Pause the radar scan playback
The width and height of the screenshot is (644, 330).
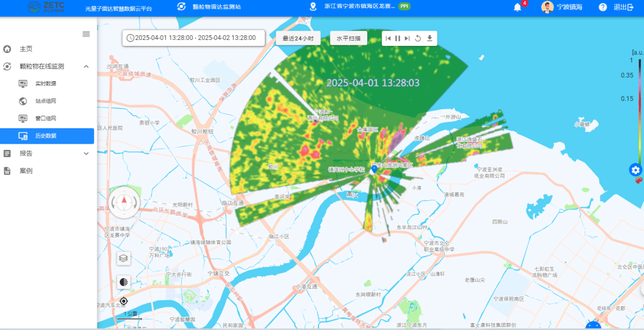click(x=398, y=38)
